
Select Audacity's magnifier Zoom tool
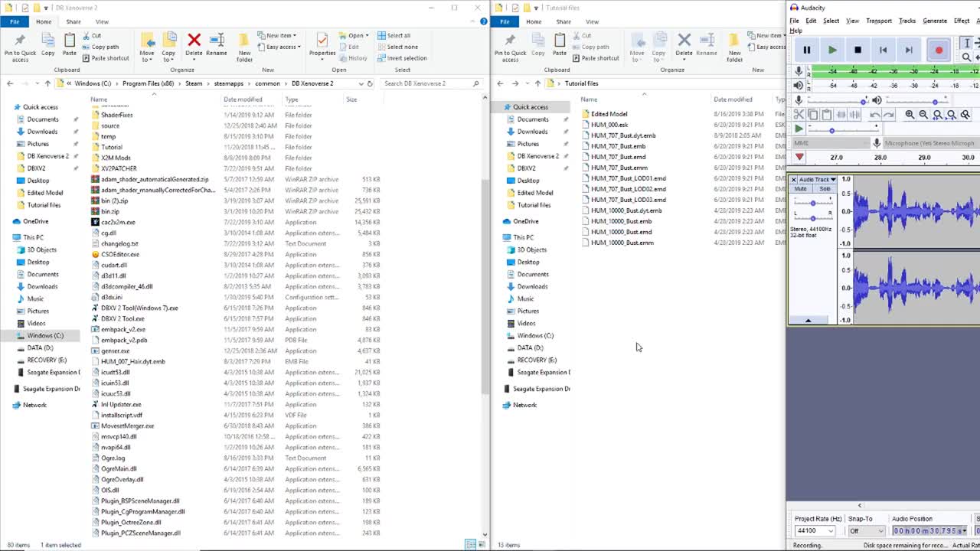(967, 57)
